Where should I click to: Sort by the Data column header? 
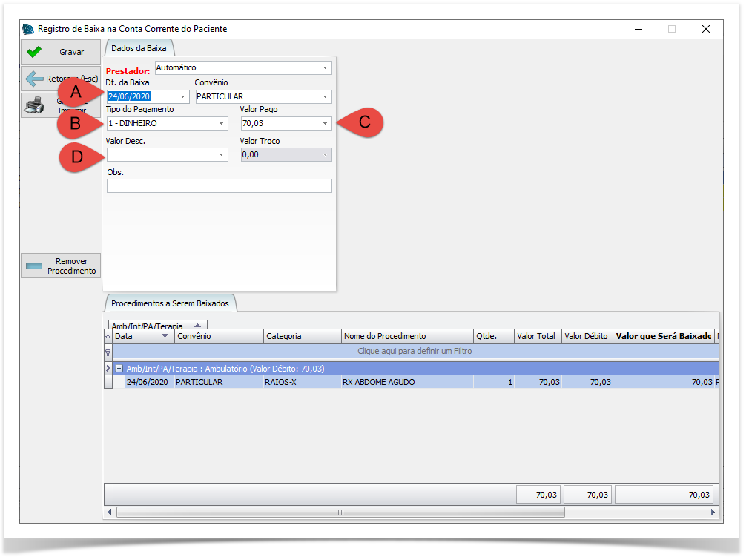coord(136,337)
